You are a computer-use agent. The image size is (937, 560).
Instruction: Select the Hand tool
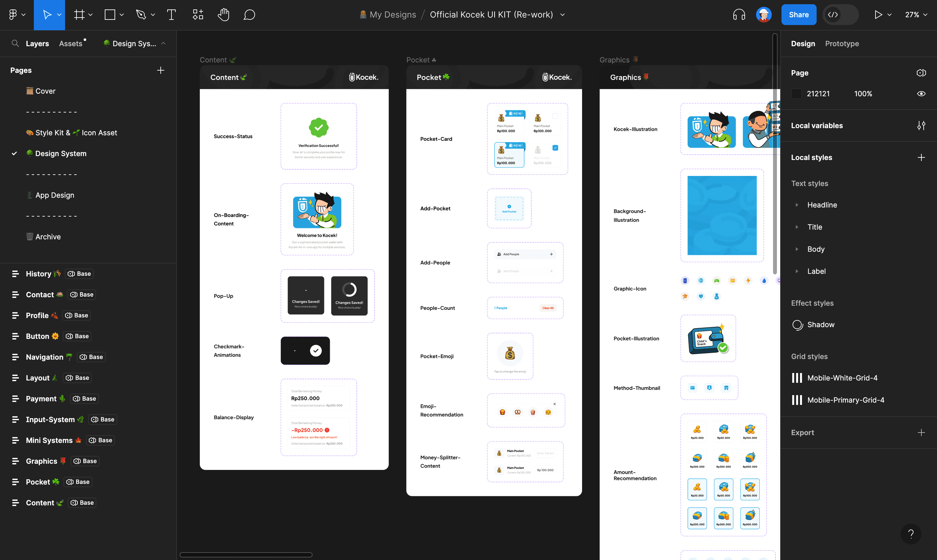click(x=224, y=15)
